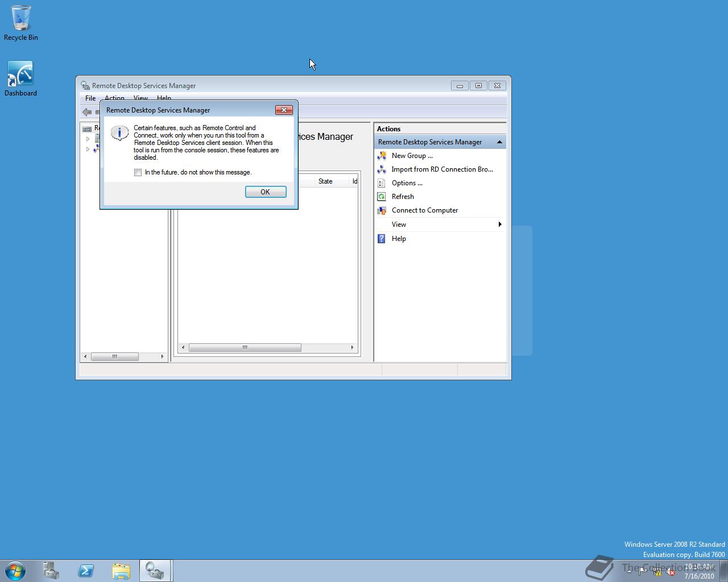This screenshot has height=582, width=728.
Task: Expand the second tree node triangle
Action: (x=88, y=149)
